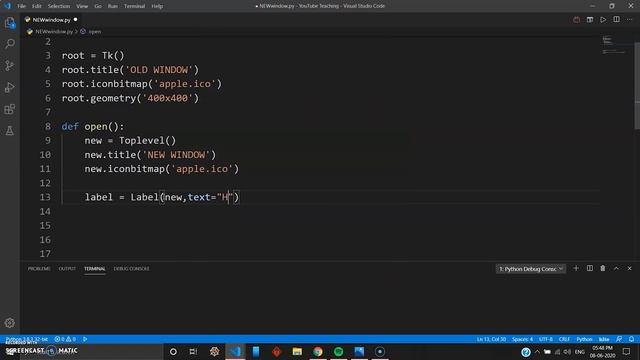Screen dimensions: 640x360
Task: Open the Run and Debug view
Action: pos(10,87)
